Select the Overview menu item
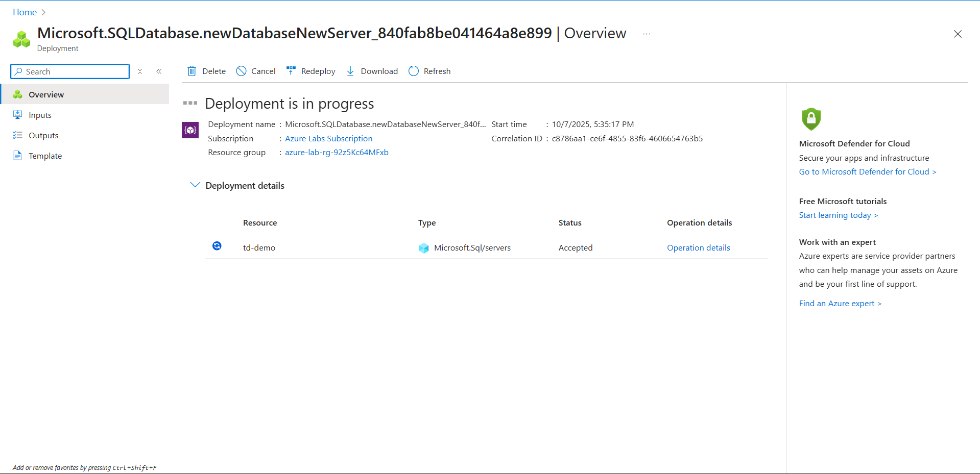The height and width of the screenshot is (474, 980). tap(46, 94)
